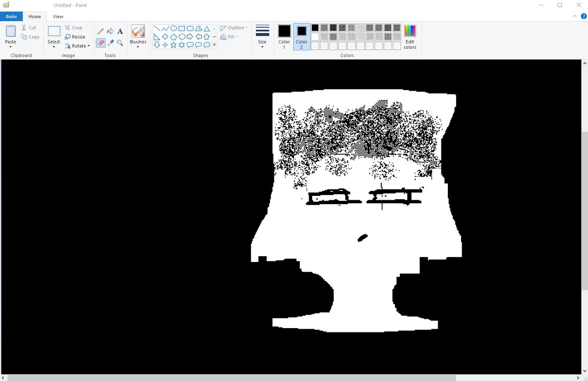Expand the Brushes dropdown arrow
The height and width of the screenshot is (381, 588).
point(138,47)
